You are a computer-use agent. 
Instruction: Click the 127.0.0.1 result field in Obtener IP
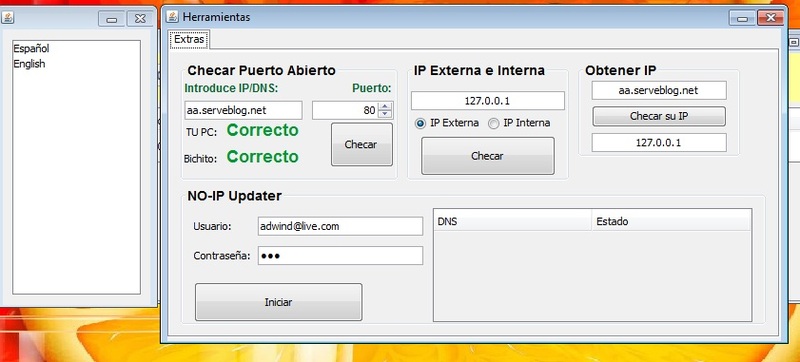point(659,143)
